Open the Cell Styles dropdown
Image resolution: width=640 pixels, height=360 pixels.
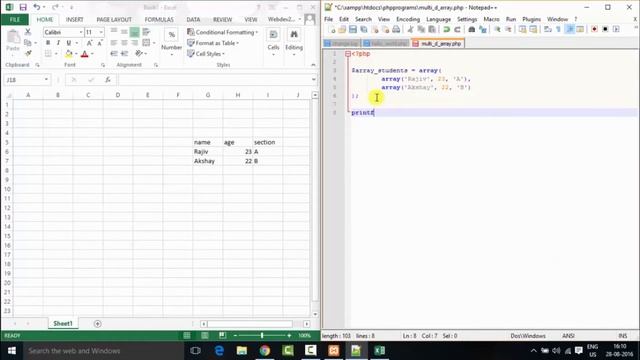206,53
